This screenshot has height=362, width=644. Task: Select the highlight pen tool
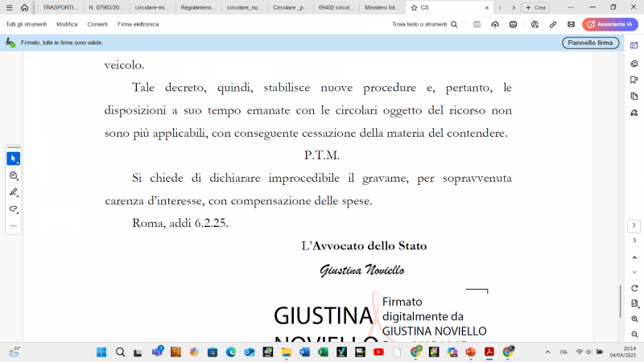point(14,192)
